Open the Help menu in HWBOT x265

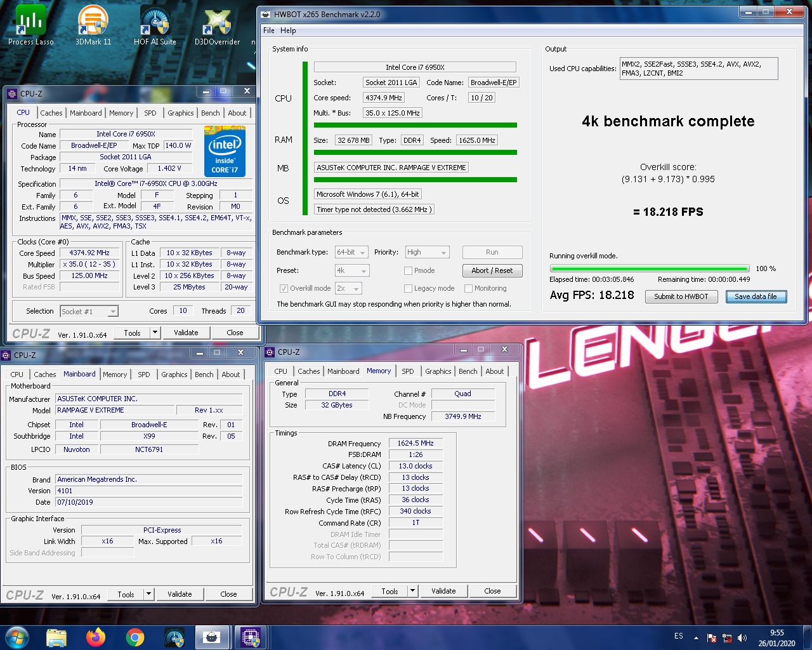(x=288, y=30)
